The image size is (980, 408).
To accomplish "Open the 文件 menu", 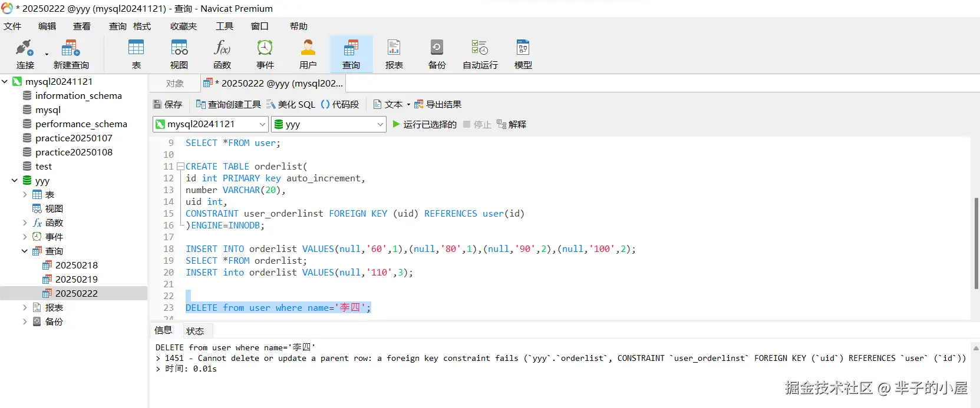I will 12,26.
